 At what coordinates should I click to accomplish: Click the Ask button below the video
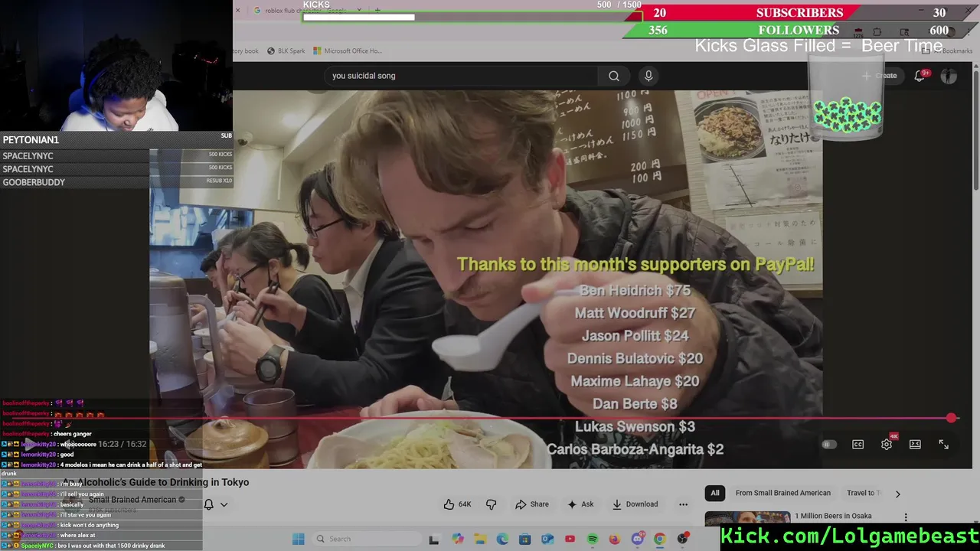tap(580, 504)
